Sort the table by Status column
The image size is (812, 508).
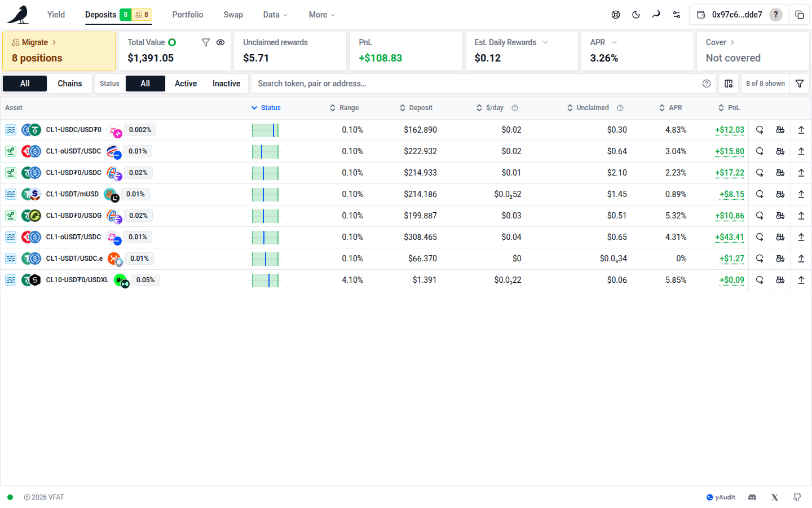click(x=266, y=108)
